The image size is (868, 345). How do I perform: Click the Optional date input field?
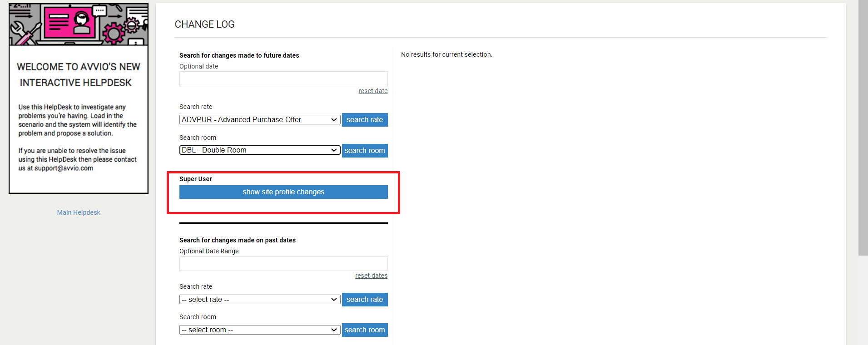point(283,79)
